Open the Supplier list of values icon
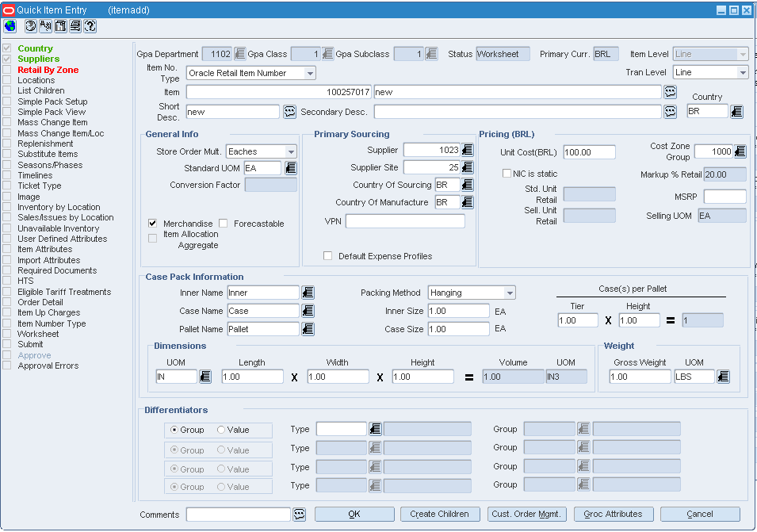Image resolution: width=757 pixels, height=532 pixels. [468, 150]
